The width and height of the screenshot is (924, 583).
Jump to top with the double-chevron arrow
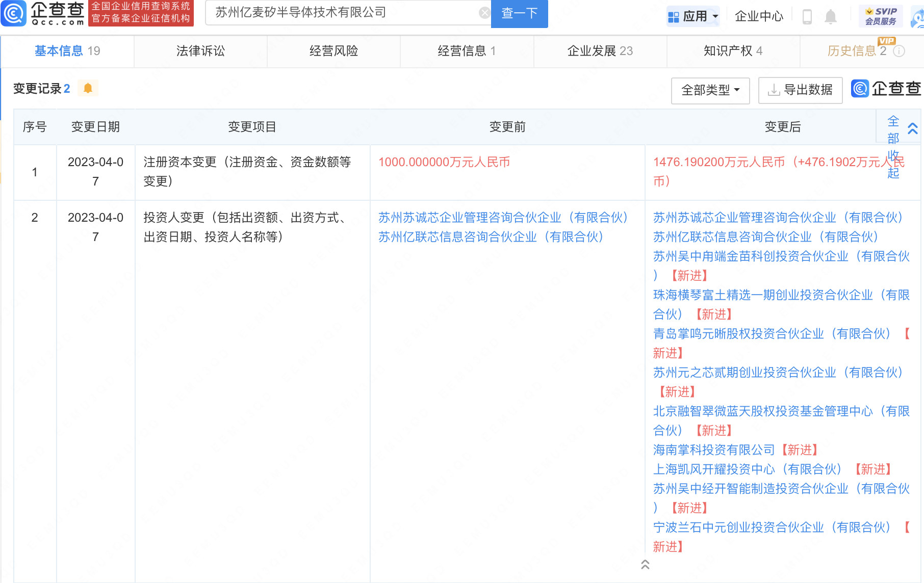(x=645, y=564)
